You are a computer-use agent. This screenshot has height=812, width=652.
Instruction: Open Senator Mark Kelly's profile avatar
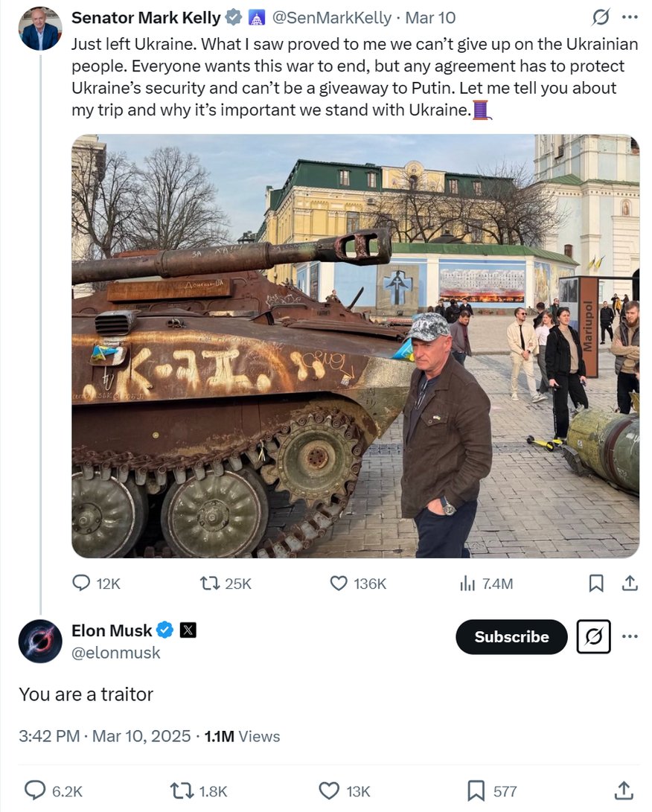click(40, 29)
